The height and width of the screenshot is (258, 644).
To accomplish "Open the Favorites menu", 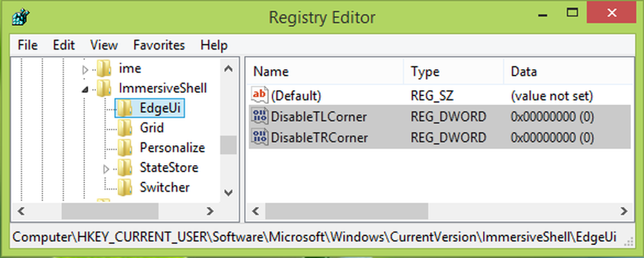I will pyautogui.click(x=159, y=45).
